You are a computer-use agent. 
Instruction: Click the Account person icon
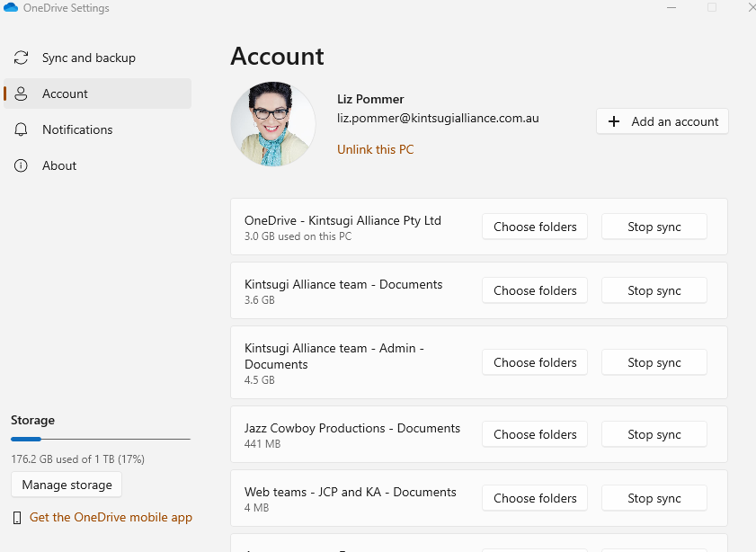(x=21, y=93)
